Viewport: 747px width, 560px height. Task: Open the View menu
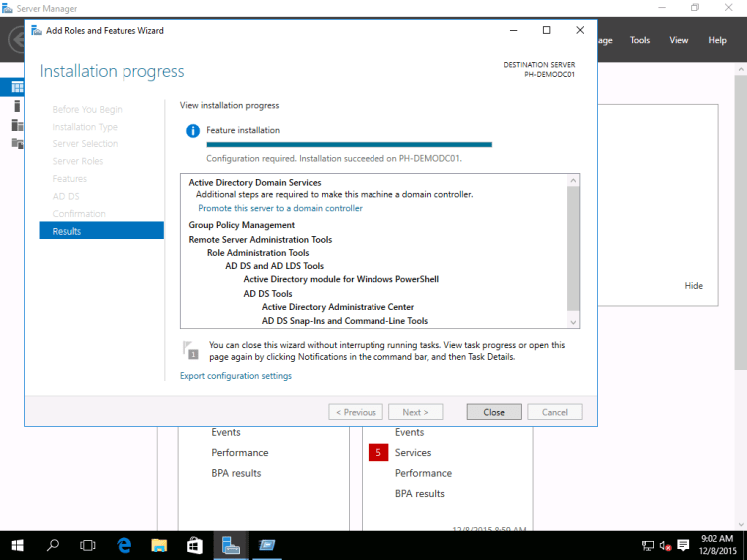679,40
